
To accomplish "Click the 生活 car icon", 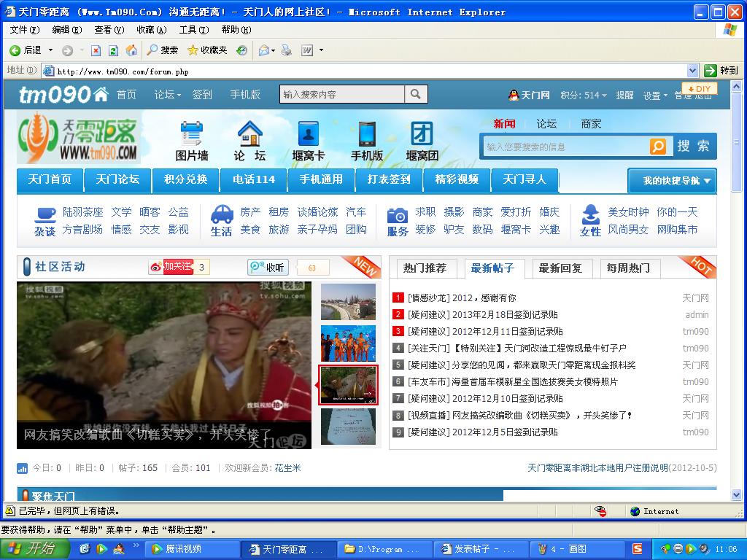I will pos(222,214).
